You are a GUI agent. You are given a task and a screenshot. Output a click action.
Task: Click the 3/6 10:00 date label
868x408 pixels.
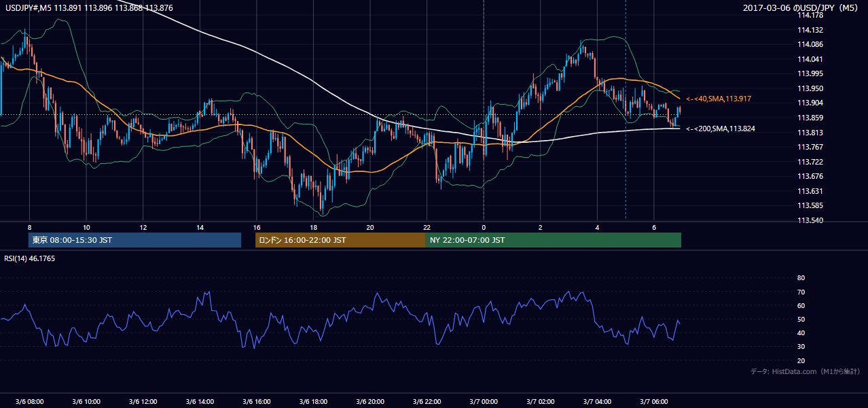click(86, 402)
